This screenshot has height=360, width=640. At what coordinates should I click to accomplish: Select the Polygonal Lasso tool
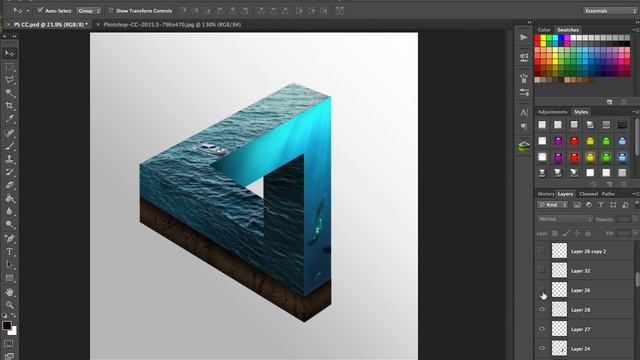click(9, 80)
